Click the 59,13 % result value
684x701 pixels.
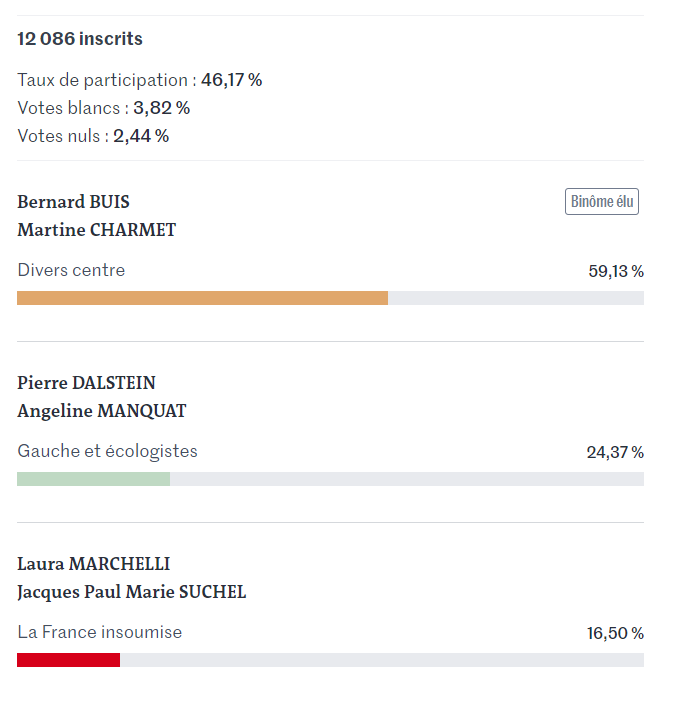coord(616,271)
